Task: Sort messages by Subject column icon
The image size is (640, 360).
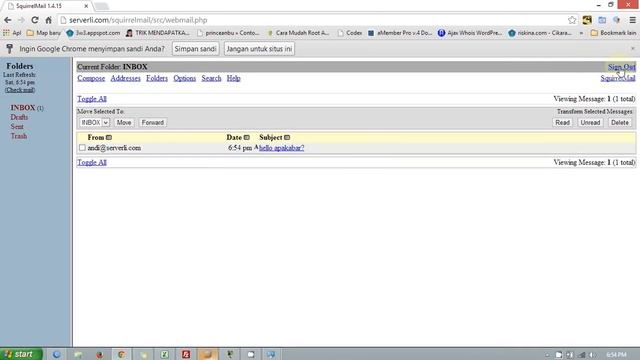Action: coord(287,138)
